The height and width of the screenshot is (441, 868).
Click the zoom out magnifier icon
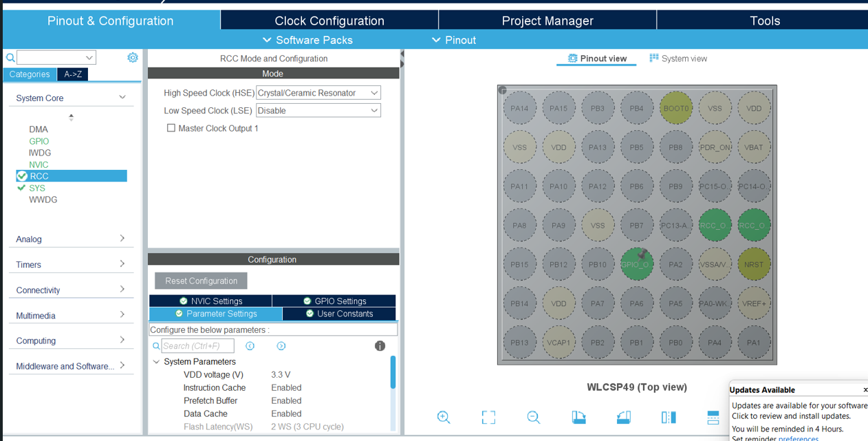tap(533, 417)
